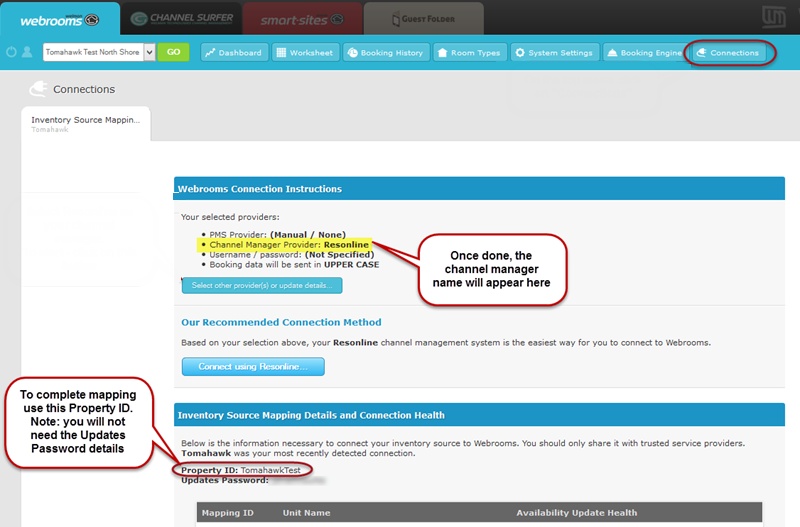This screenshot has width=800, height=527.
Task: Open the Guest Folder tab
Action: [x=423, y=19]
